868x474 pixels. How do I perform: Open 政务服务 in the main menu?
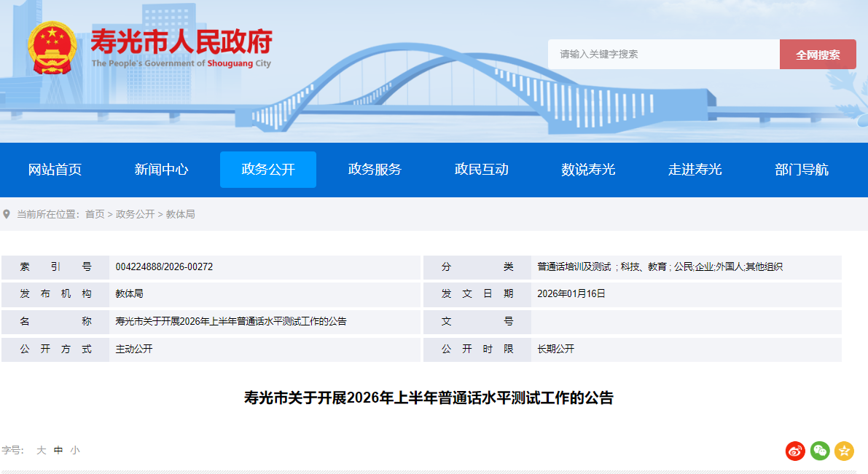click(375, 170)
